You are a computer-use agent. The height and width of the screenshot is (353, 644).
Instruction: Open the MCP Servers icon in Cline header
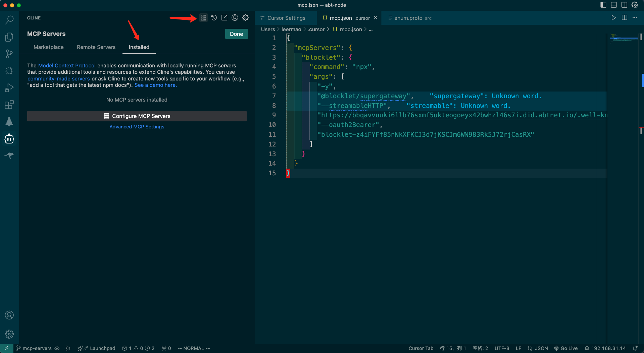pyautogui.click(x=203, y=18)
